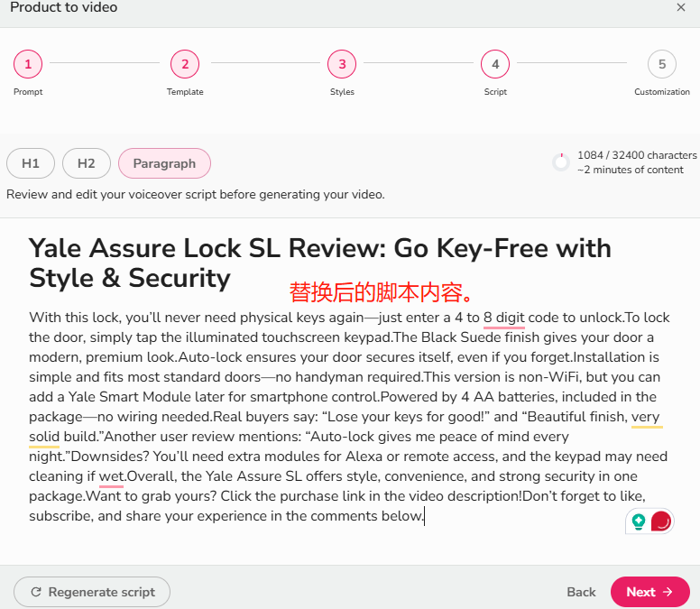This screenshot has width=700, height=609.
Task: Close the Product to video dialog
Action: pyautogui.click(x=681, y=7)
